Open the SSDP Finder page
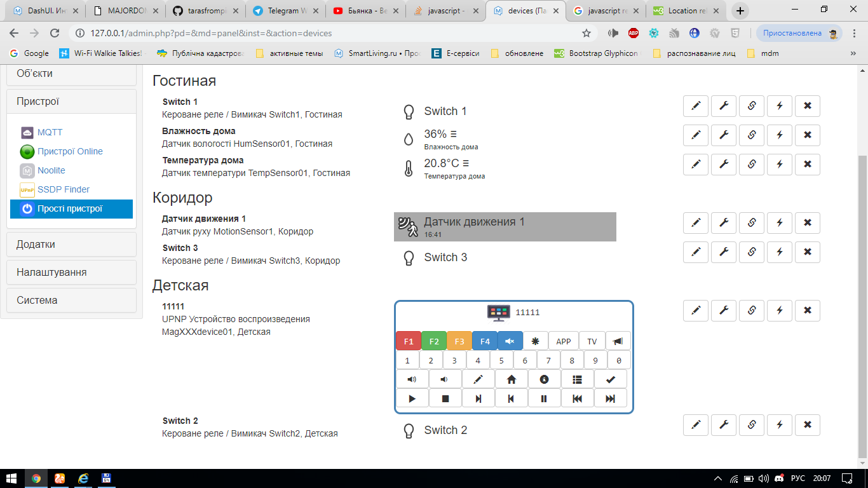This screenshot has height=488, width=868. (64, 189)
